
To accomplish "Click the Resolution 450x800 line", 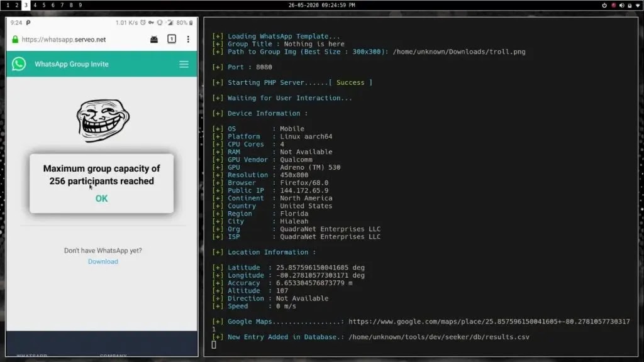I will pyautogui.click(x=260, y=175).
